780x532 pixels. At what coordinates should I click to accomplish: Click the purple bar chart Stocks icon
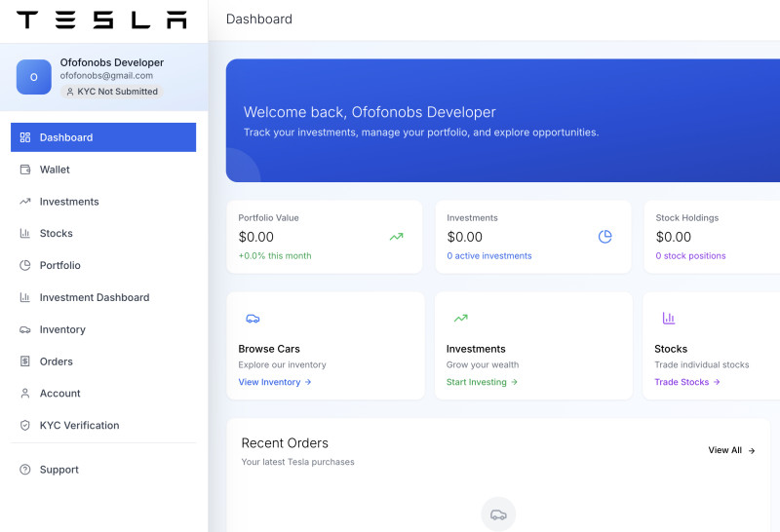pyautogui.click(x=669, y=319)
